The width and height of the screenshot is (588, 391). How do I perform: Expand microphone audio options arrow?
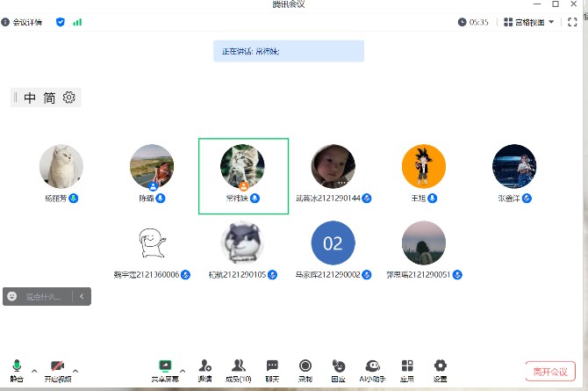[34, 370]
